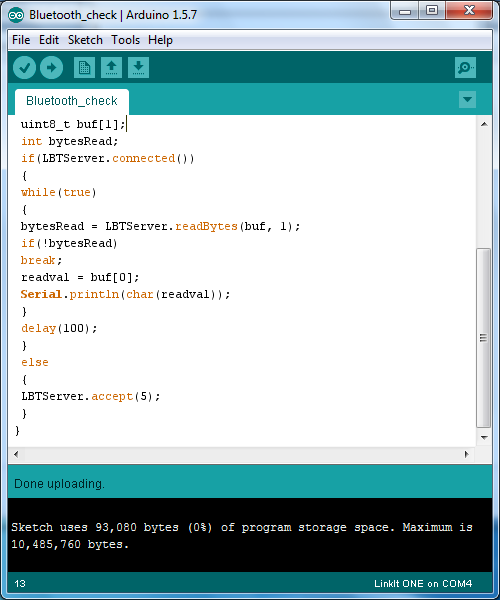This screenshot has height=600, width=500.
Task: Open the Sketch menu
Action: (x=85, y=40)
